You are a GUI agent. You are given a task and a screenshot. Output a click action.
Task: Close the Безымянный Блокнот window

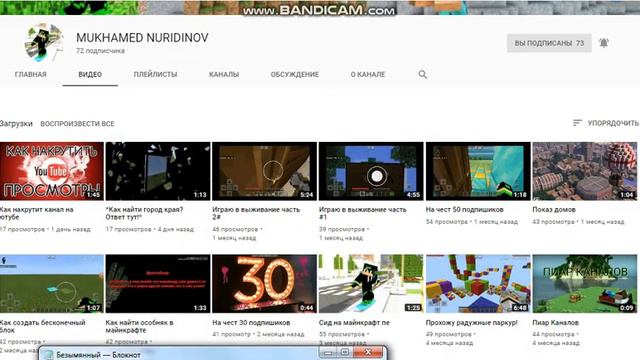(x=368, y=352)
